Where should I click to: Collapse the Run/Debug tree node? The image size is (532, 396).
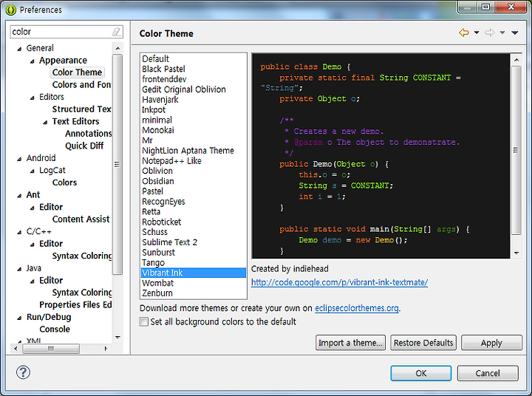(19, 318)
